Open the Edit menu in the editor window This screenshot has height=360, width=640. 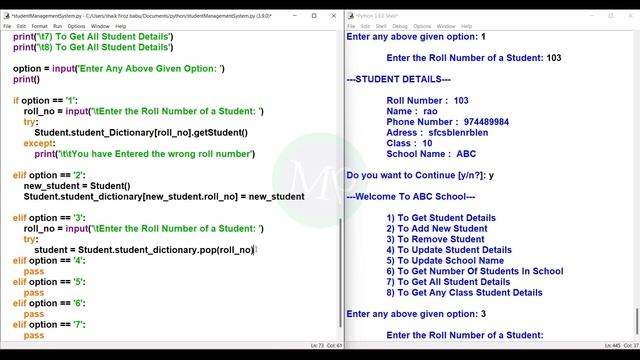[21, 26]
